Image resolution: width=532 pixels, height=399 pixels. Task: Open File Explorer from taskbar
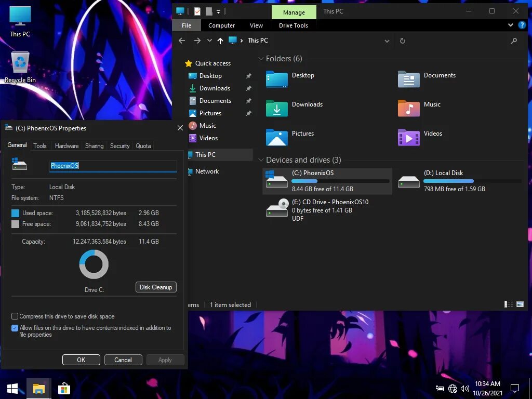[x=38, y=389]
